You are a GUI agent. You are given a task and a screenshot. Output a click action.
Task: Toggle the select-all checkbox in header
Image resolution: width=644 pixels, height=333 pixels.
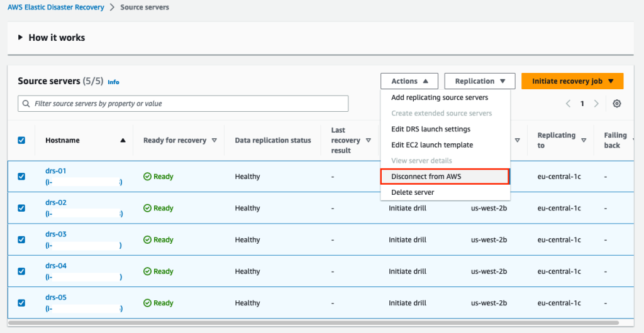(21, 140)
